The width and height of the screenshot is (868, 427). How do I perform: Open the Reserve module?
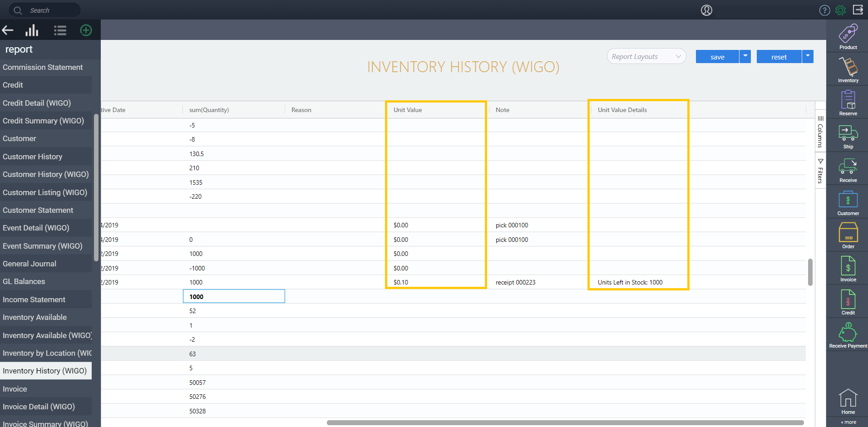tap(848, 103)
